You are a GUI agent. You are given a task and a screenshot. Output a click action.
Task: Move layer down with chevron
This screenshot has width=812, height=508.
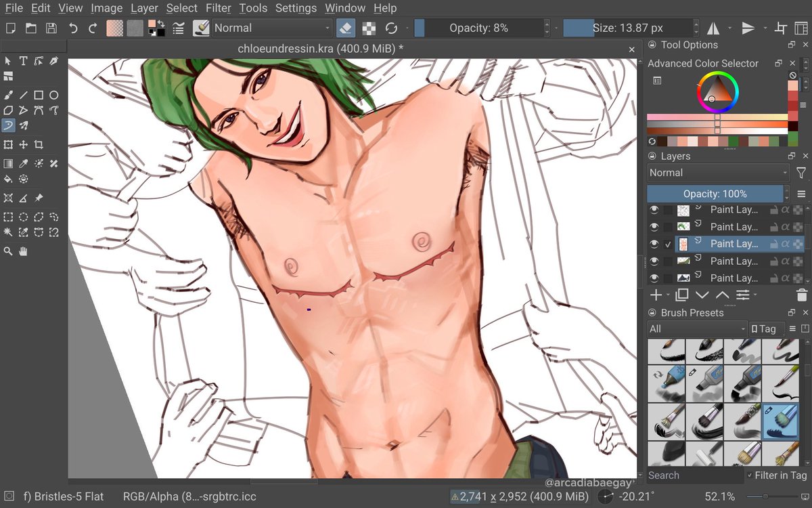click(702, 295)
